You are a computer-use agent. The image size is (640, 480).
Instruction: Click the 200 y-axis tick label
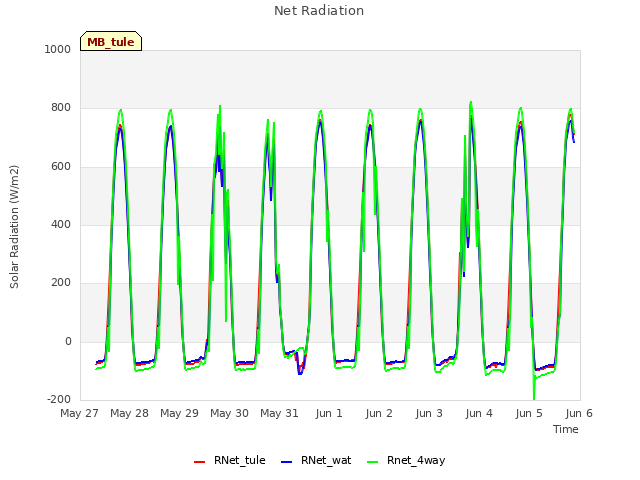pos(61,282)
